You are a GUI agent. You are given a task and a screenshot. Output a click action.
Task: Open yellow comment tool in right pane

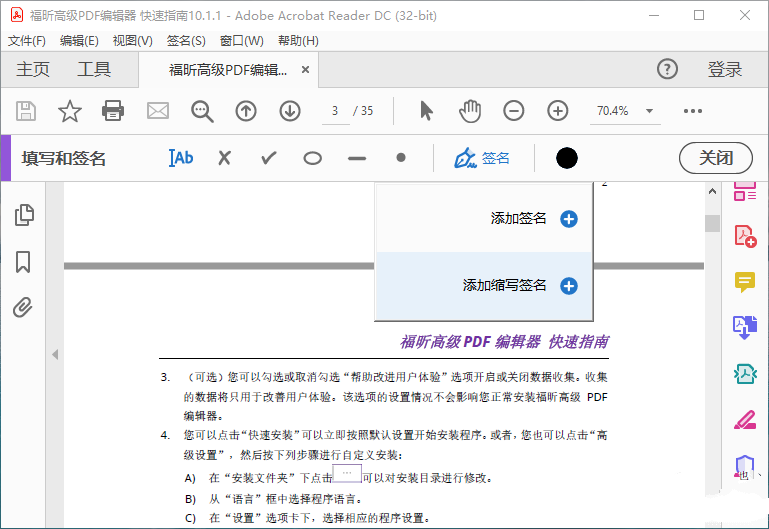(x=744, y=282)
